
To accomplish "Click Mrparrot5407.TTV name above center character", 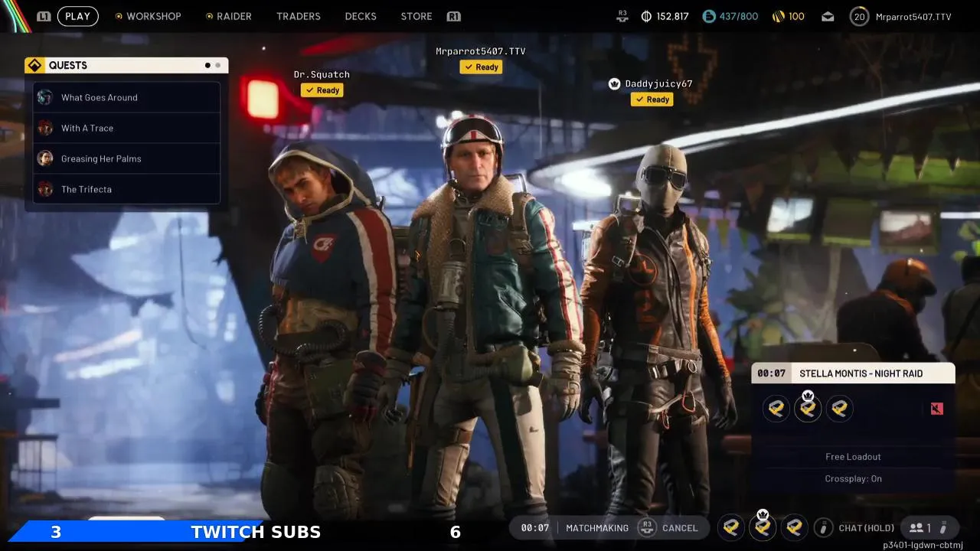I will tap(481, 51).
